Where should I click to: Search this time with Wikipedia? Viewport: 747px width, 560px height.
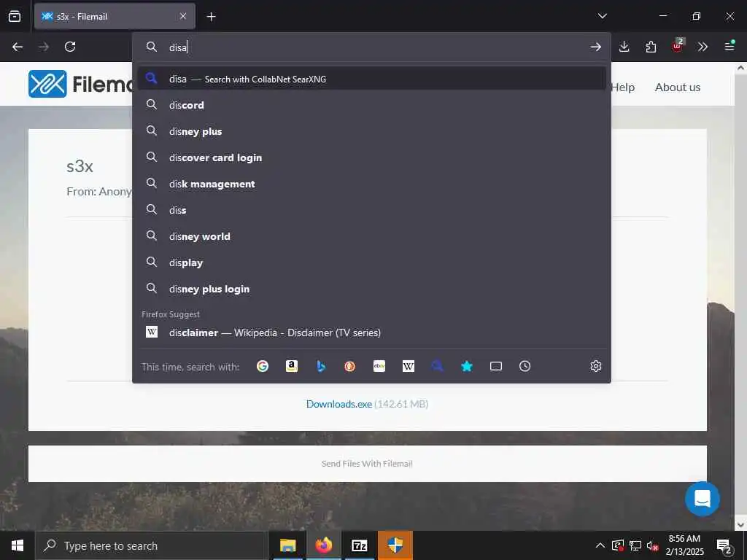[409, 366]
